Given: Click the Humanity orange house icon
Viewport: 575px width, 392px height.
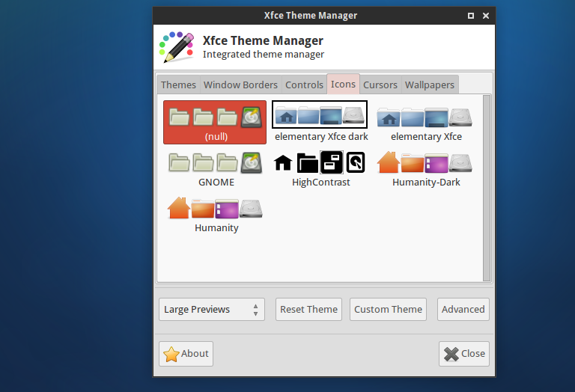Looking at the screenshot, I should coord(179,208).
